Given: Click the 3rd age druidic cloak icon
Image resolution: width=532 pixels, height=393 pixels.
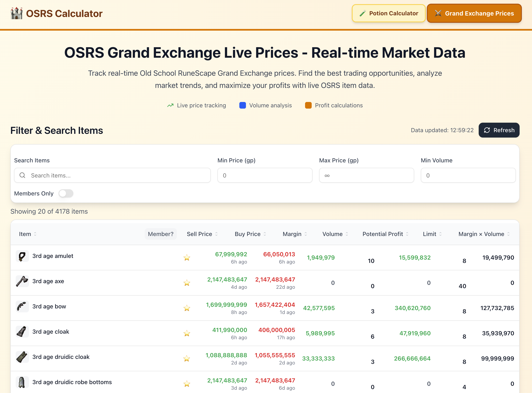Looking at the screenshot, I should click(x=22, y=357).
